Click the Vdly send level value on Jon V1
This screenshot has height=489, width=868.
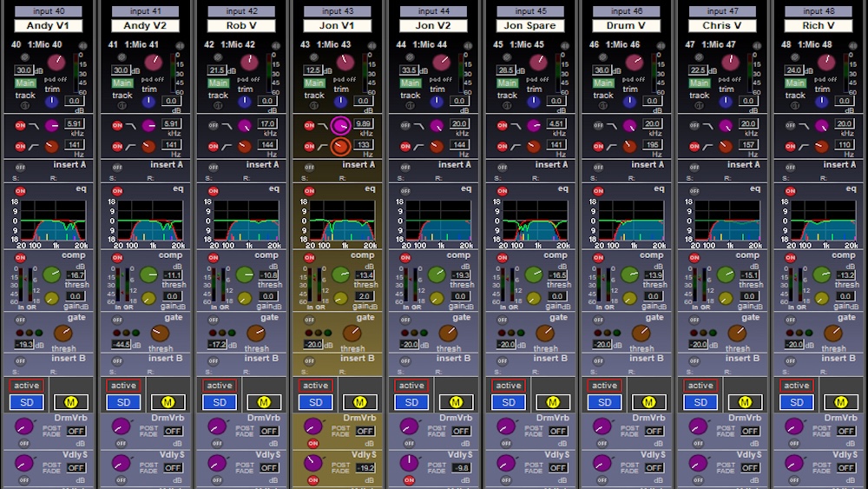[x=365, y=467]
